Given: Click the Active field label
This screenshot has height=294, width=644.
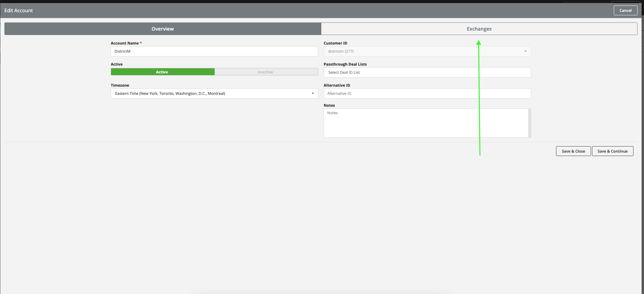Looking at the screenshot, I should pos(117,64).
